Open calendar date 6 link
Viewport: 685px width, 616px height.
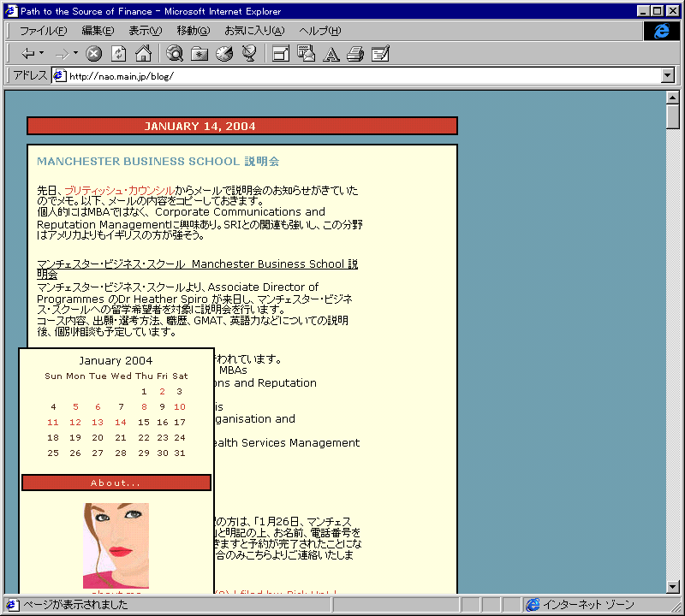98,407
